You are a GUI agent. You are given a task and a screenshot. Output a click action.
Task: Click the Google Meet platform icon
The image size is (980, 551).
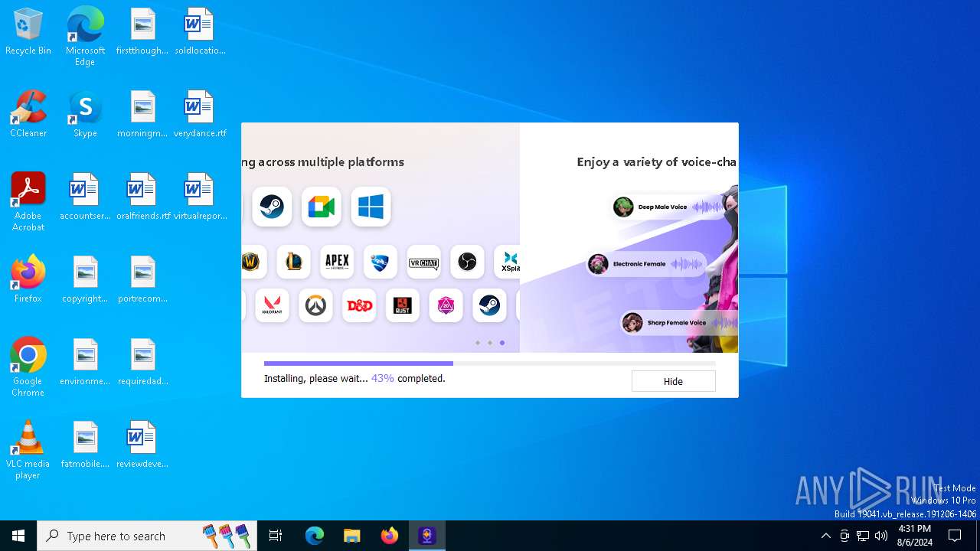click(x=322, y=207)
